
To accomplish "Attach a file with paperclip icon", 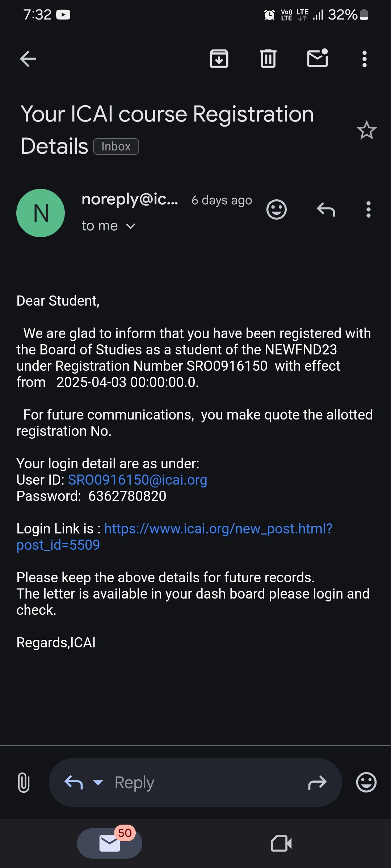I will 24,782.
